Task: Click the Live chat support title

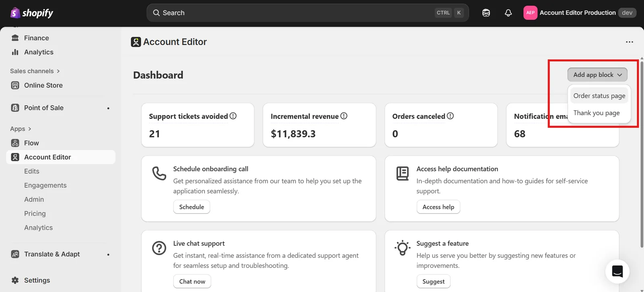Action: pyautogui.click(x=199, y=243)
